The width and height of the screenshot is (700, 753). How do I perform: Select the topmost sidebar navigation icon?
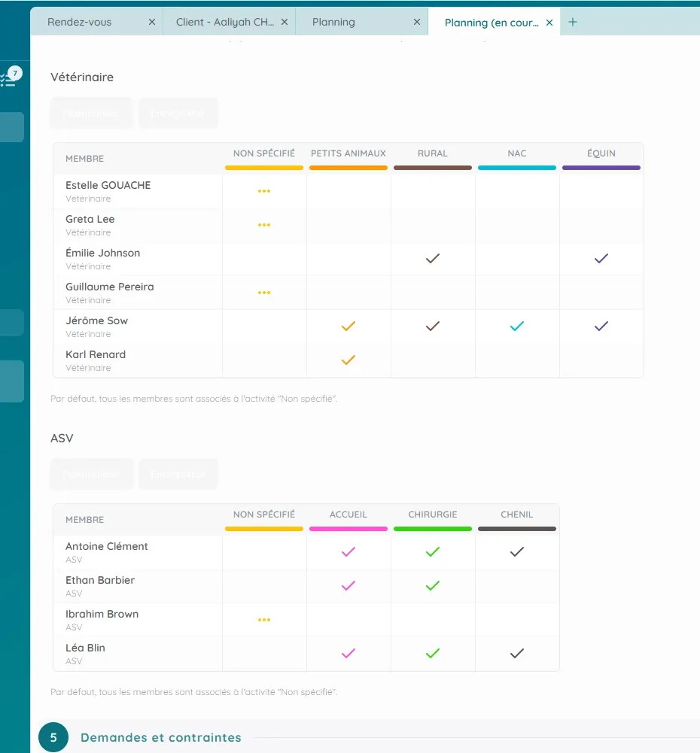(x=9, y=127)
